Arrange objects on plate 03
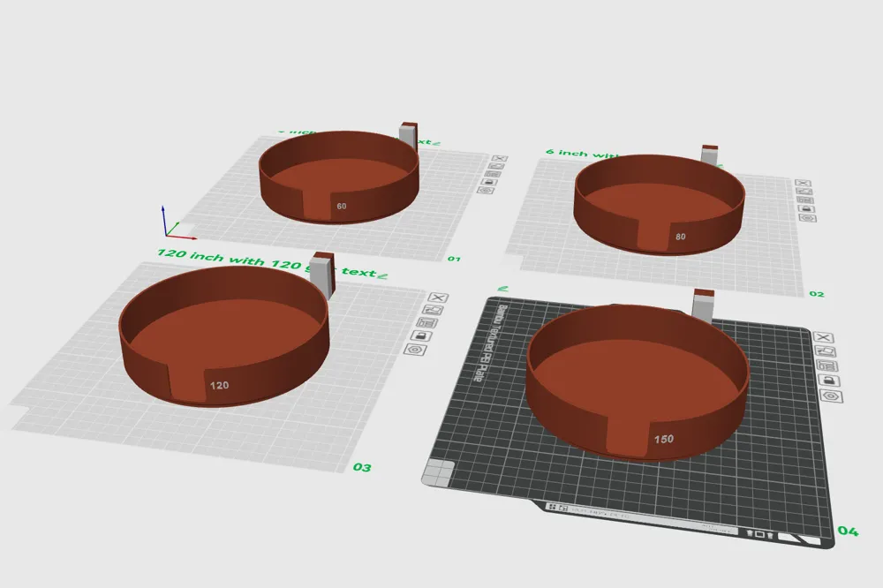Viewport: 883px width, 588px height. tap(427, 323)
